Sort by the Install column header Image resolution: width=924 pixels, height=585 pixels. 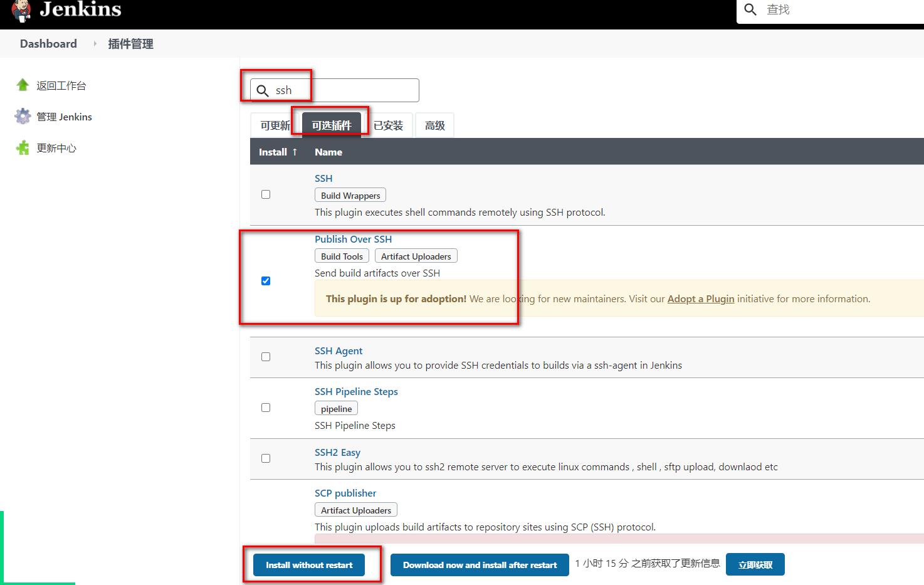click(278, 152)
